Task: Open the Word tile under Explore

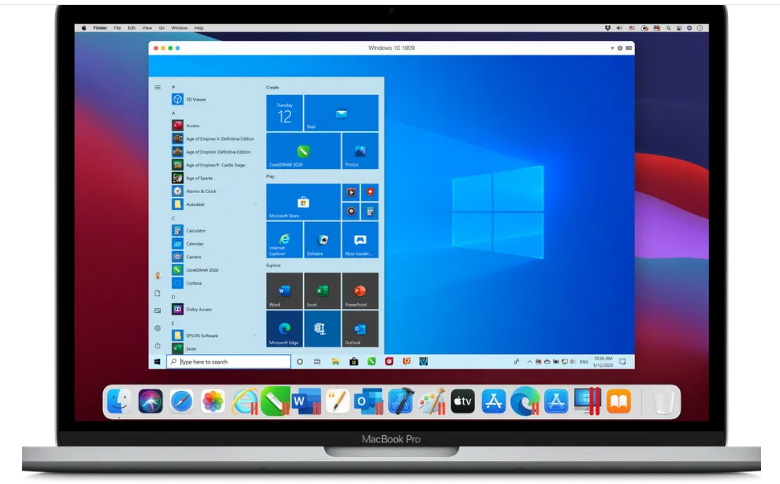Action: pyautogui.click(x=285, y=291)
